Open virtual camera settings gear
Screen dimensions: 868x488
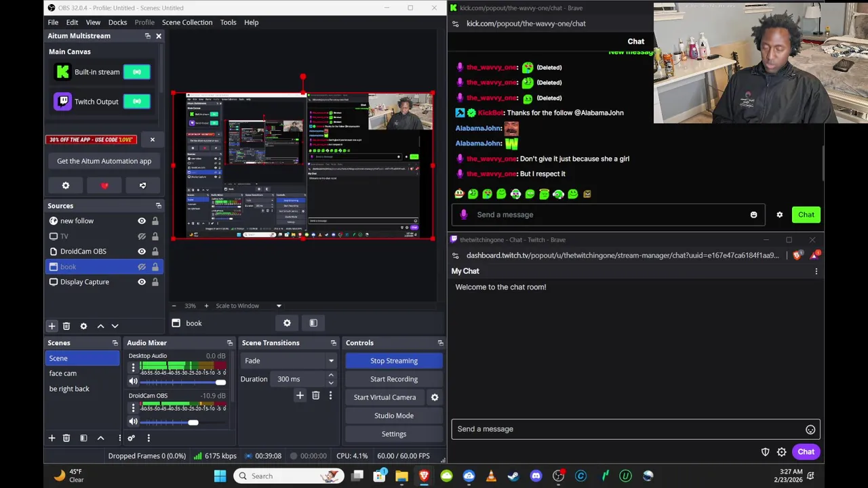(435, 397)
